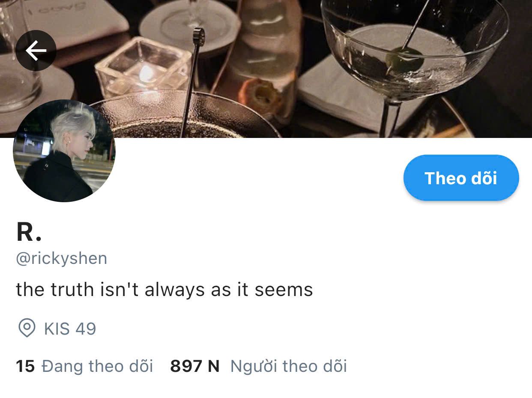
Task: View the Người theo dõi list
Action: 289,366
